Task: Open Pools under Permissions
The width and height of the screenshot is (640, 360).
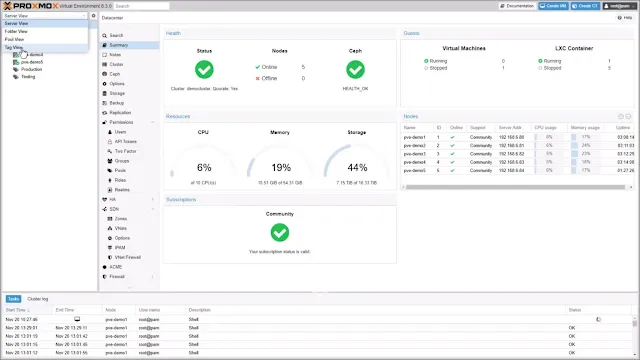Action: click(x=129, y=171)
